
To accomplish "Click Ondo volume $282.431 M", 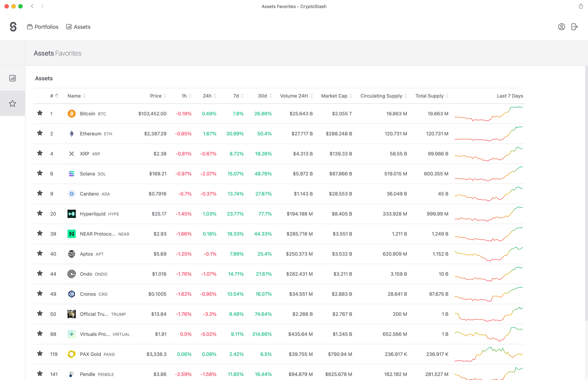I will [x=299, y=274].
